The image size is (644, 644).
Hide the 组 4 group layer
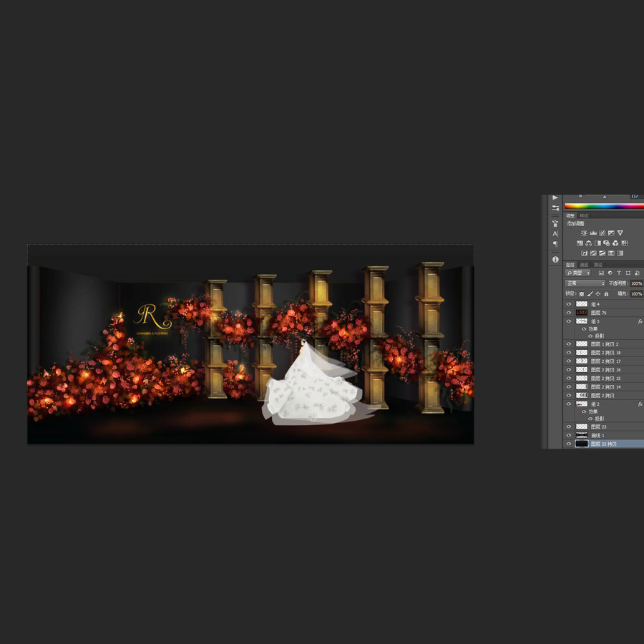pos(569,304)
